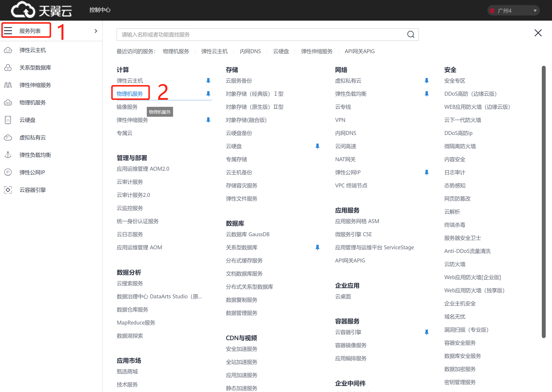Click the 弹性云主机 sidebar icon
Screen dimensions: 552x392
point(8,50)
